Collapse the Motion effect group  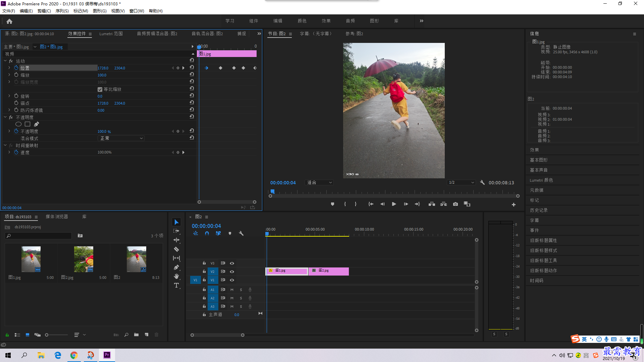pos(5,61)
